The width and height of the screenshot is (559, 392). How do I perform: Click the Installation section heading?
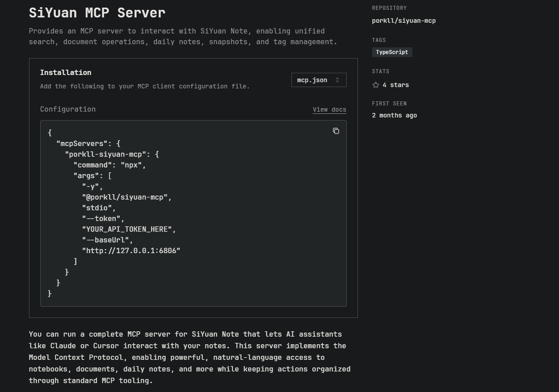pyautogui.click(x=66, y=72)
